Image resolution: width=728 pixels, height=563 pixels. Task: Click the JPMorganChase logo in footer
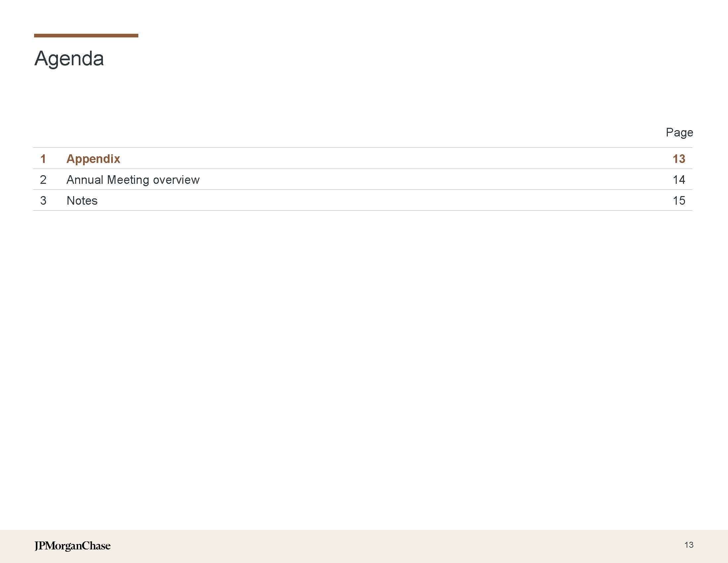click(72, 546)
